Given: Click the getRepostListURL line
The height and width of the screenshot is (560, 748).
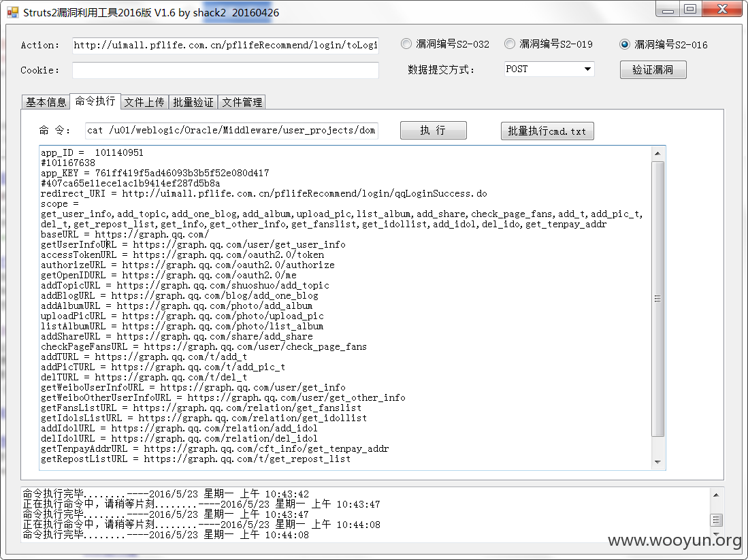Looking at the screenshot, I should pyautogui.click(x=195, y=459).
